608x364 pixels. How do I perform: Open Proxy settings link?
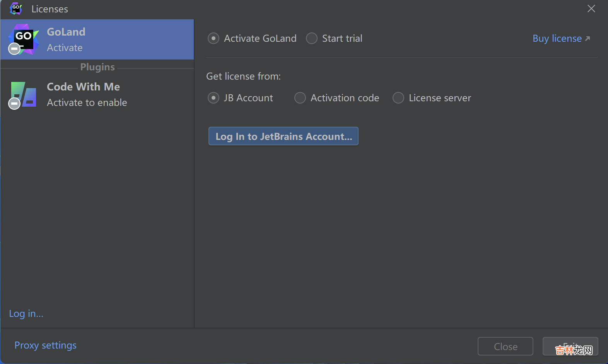[45, 345]
